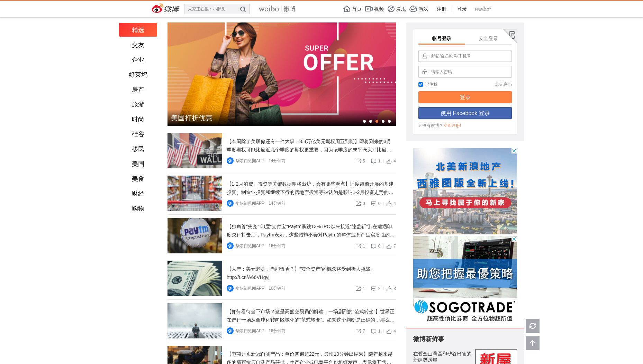Open the Super Offer banner image
The height and width of the screenshot is (364, 643).
[x=282, y=74]
